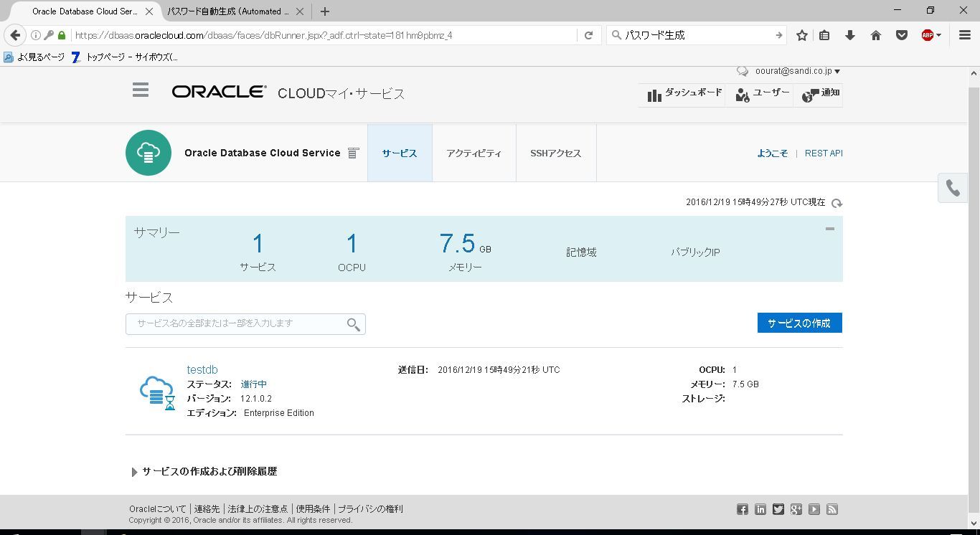The height and width of the screenshot is (535, 980).
Task: Open Oracle's Google Plus page icon
Action: tap(796, 509)
